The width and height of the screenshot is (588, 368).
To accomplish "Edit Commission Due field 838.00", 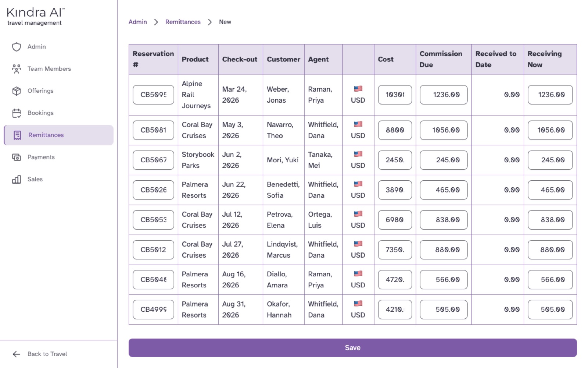I will [x=444, y=220].
